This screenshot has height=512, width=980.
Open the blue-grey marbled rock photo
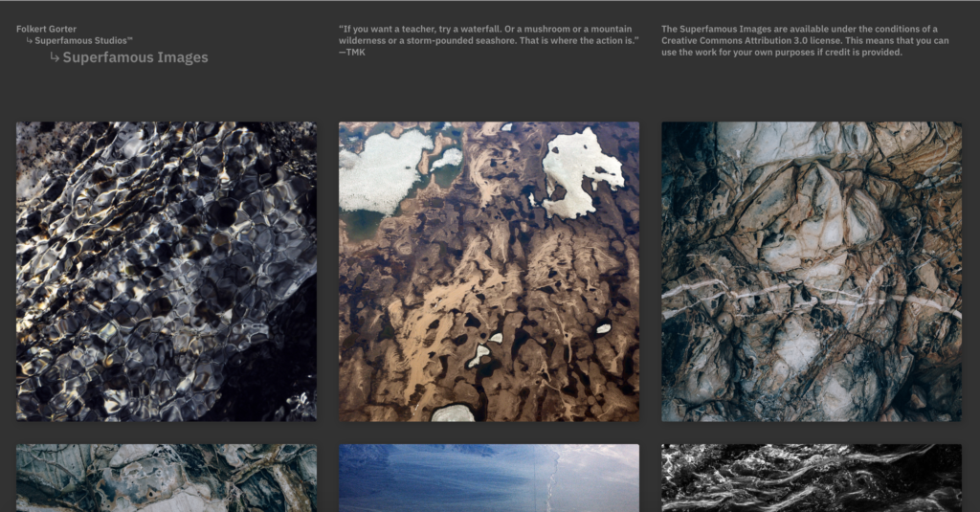[167, 479]
